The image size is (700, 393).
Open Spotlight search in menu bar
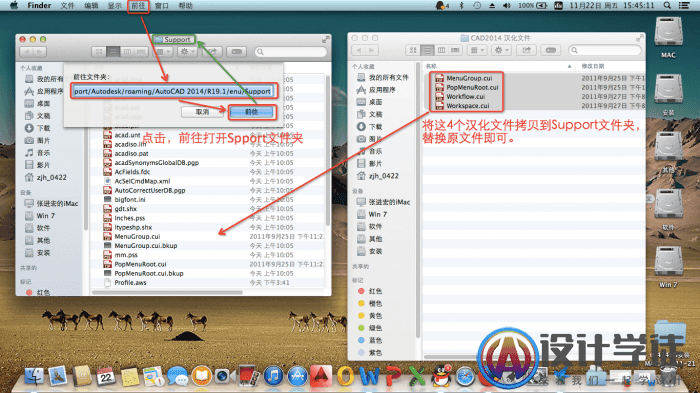pyautogui.click(x=667, y=5)
